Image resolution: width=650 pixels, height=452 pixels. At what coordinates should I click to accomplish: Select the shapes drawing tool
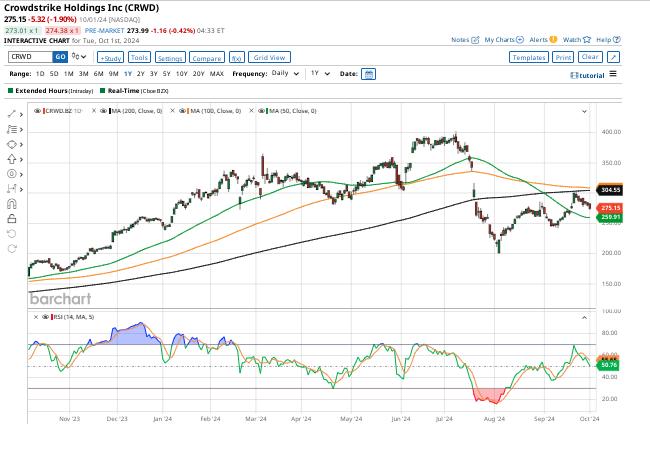pos(12,144)
